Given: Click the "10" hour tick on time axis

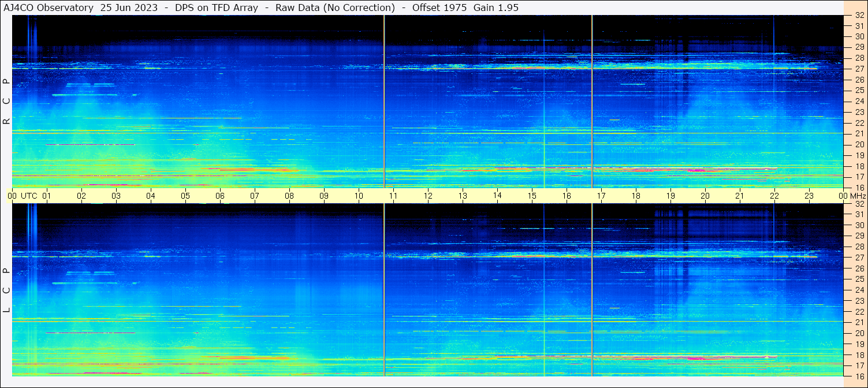Looking at the screenshot, I should click(359, 196).
